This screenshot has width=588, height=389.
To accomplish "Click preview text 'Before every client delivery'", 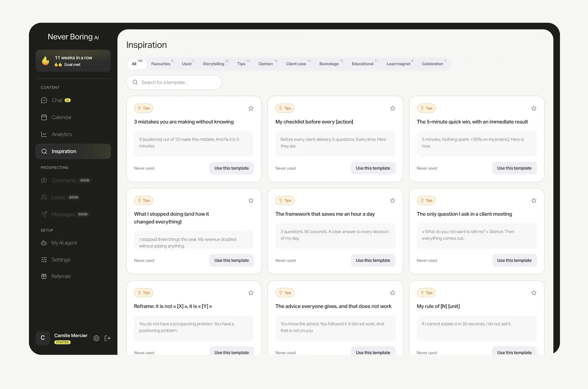I will pos(333,143).
